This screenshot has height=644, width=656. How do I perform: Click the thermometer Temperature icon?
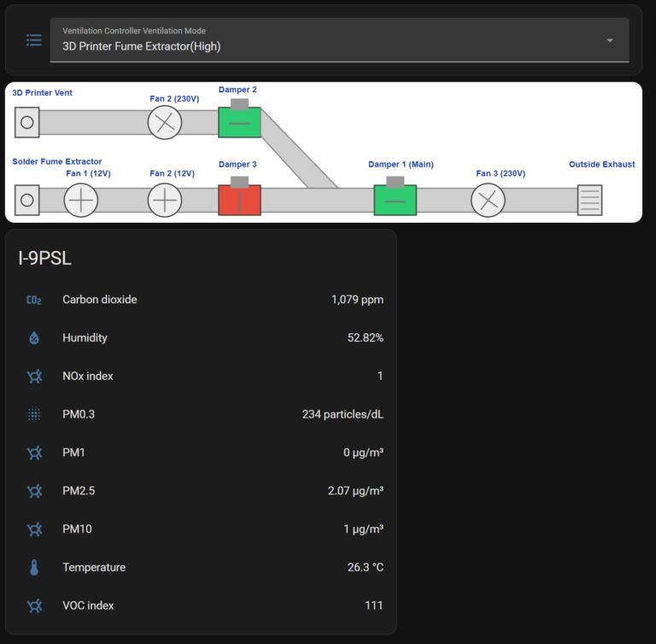tap(34, 567)
